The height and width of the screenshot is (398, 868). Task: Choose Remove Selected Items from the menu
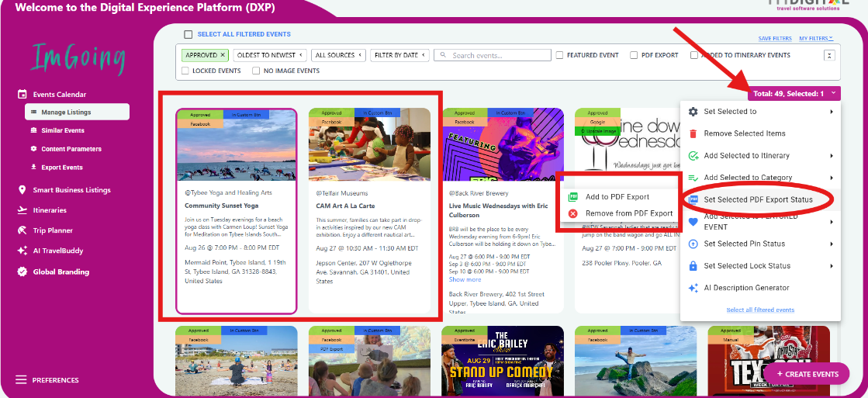pos(760,133)
